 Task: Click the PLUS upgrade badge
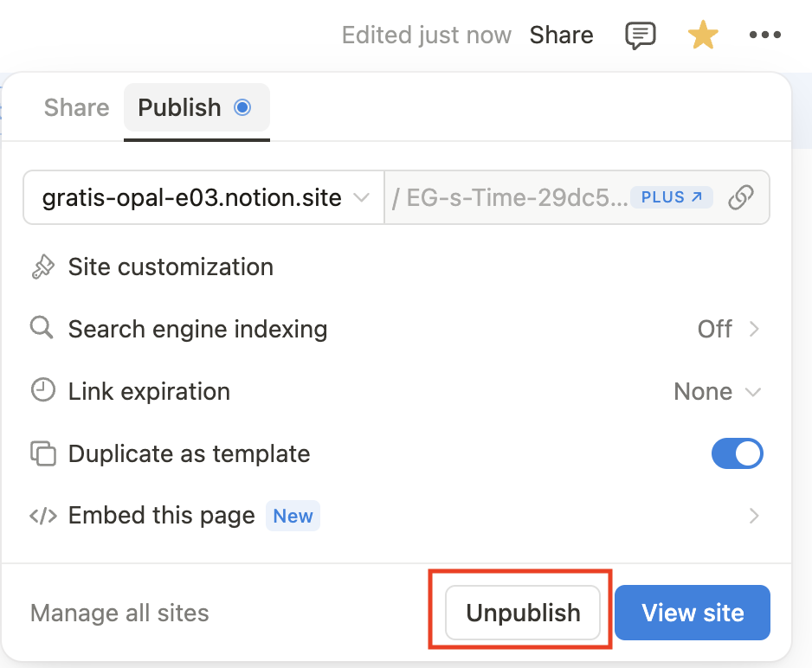click(x=671, y=197)
